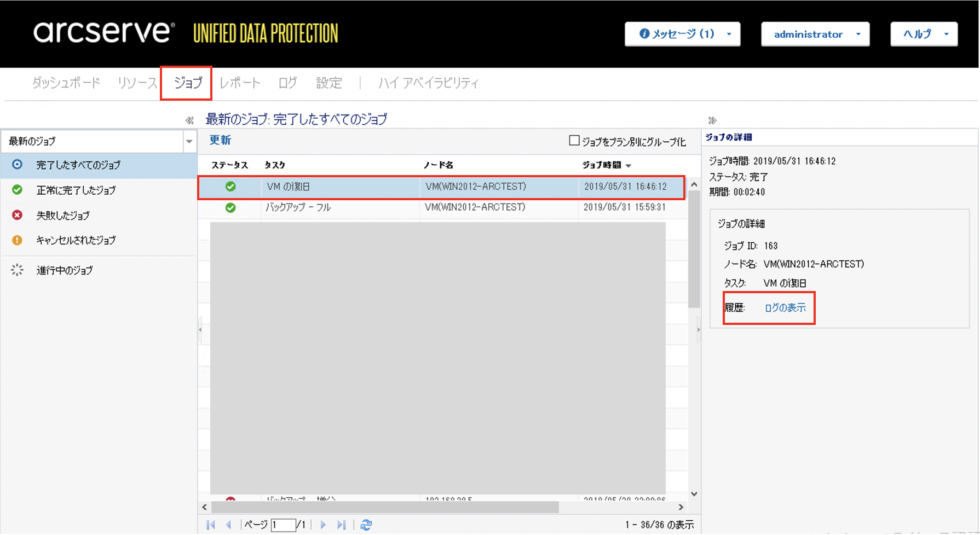Click status icon of VM の復旧 row
Image resolution: width=980 pixels, height=535 pixels.
[x=230, y=187]
